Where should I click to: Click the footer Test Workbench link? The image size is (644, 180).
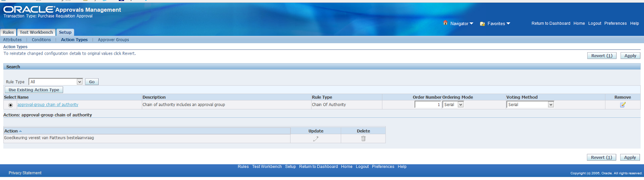[267, 167]
